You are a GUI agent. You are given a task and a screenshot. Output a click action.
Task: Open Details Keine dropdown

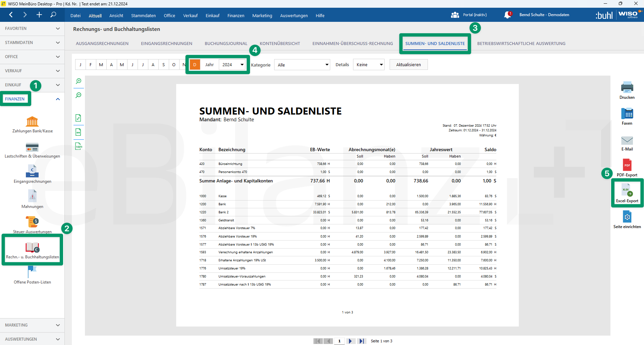point(368,65)
